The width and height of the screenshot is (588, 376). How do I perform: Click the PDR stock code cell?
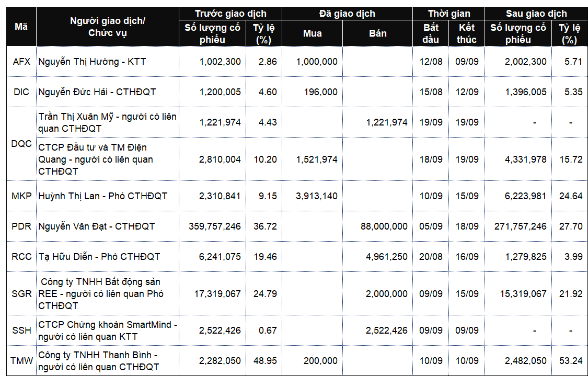pos(21,226)
